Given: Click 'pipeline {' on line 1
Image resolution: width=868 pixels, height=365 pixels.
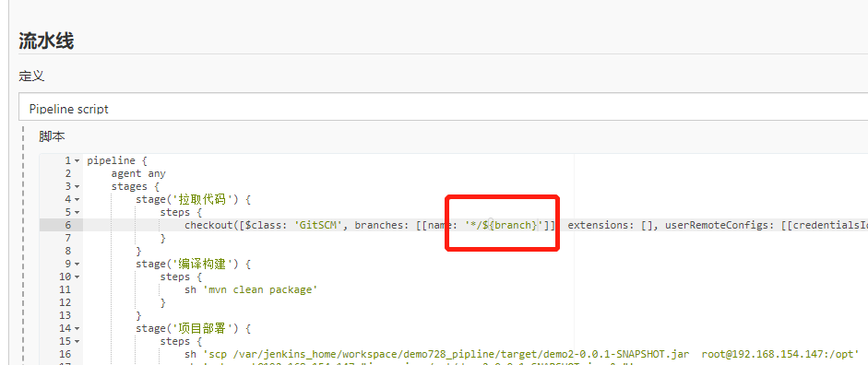Looking at the screenshot, I should tap(117, 161).
